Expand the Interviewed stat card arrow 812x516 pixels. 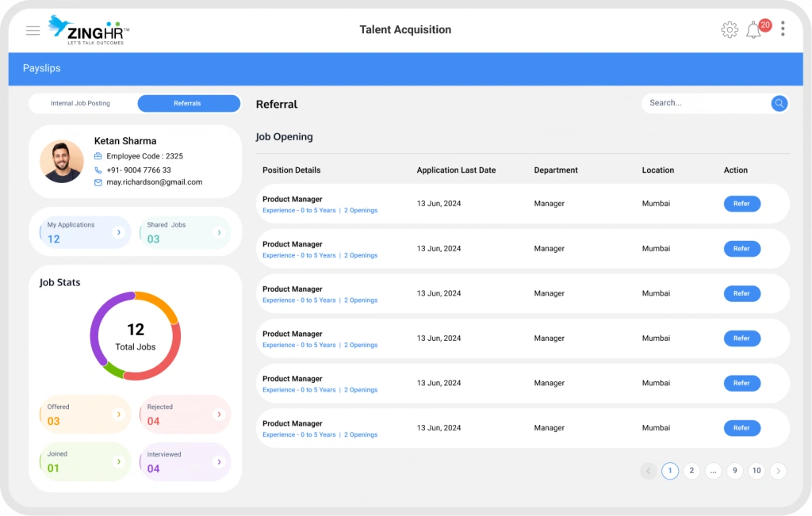219,461
